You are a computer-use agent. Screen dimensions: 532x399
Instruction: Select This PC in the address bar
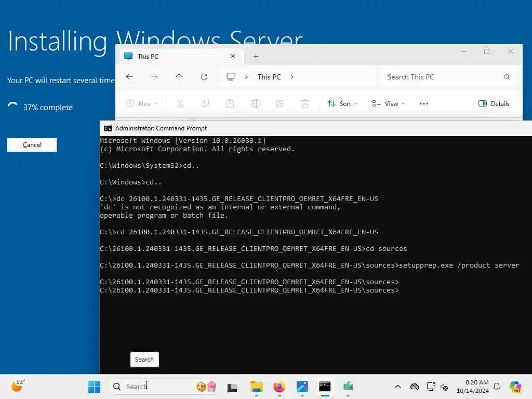coord(269,77)
